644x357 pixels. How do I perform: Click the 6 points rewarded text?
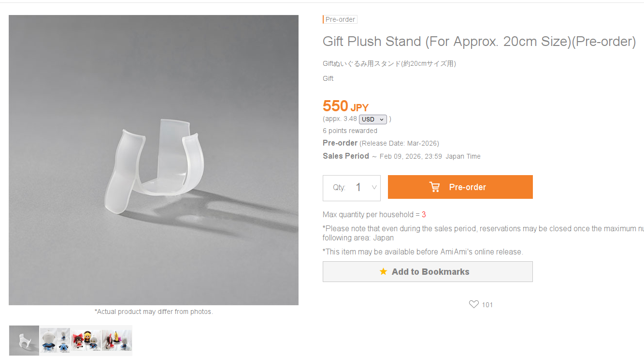pyautogui.click(x=350, y=131)
